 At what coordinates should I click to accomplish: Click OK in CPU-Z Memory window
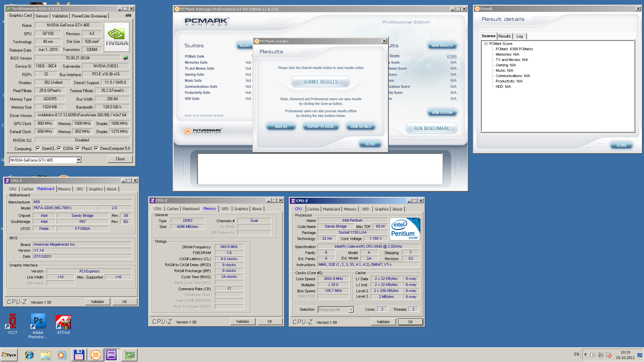tap(270, 321)
